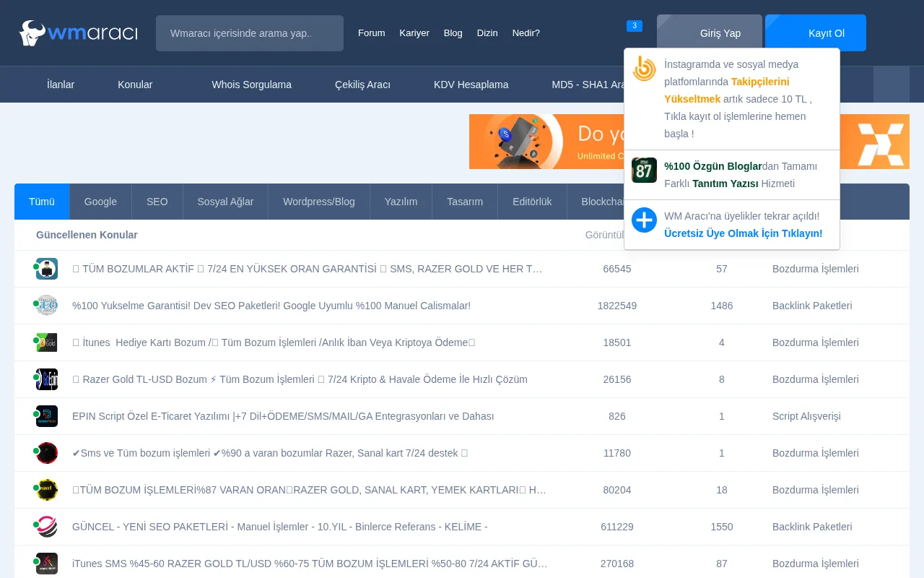This screenshot has width=924, height=578.
Task: Click the green 87 blog icon
Action: tap(644, 171)
